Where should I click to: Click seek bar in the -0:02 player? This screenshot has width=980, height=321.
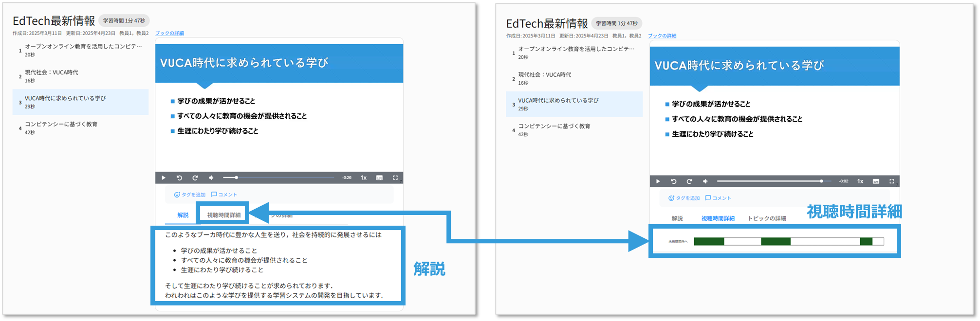click(x=769, y=181)
